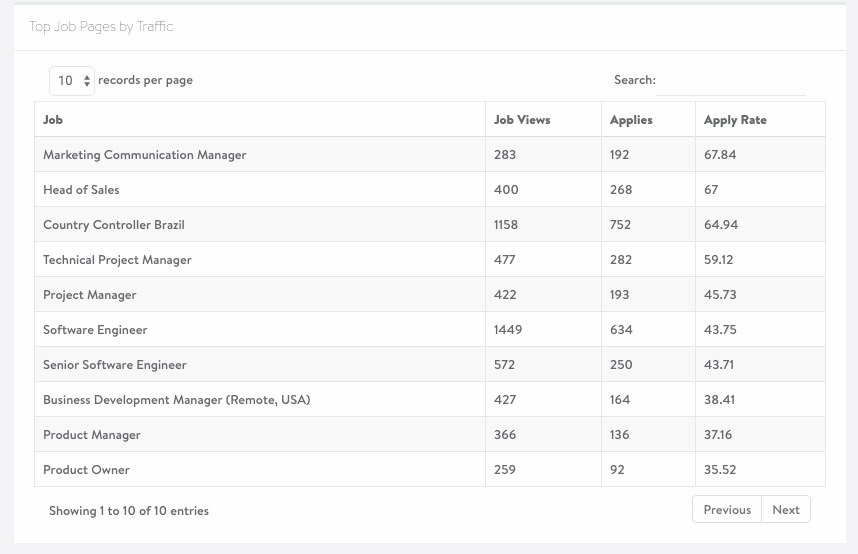Viewport: 858px width, 554px height.
Task: Click the Previous pagination button
Action: point(727,510)
